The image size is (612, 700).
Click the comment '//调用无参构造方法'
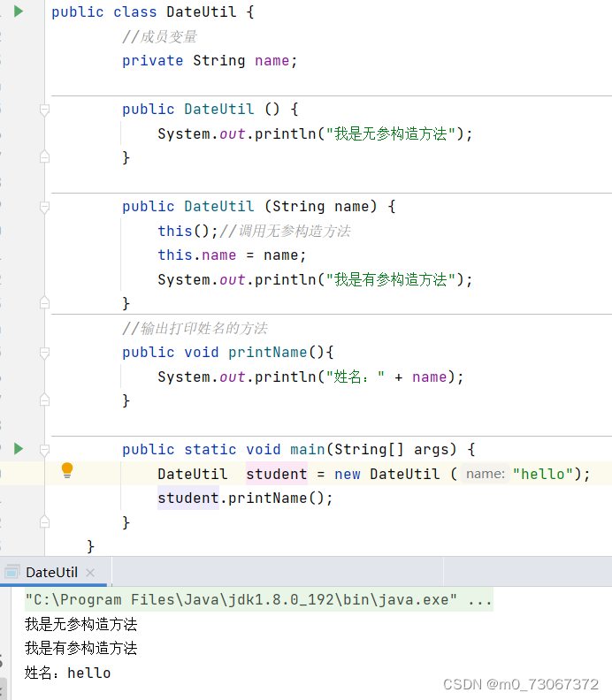(285, 231)
